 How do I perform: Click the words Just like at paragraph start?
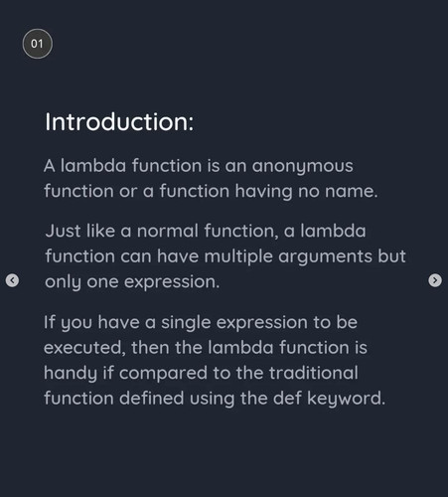coord(79,231)
